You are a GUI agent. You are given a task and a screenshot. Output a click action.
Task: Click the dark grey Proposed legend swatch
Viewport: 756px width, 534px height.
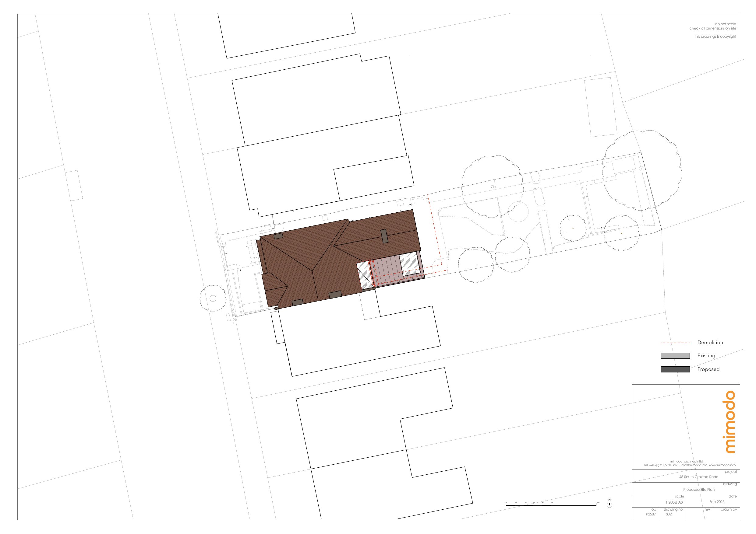(x=675, y=369)
